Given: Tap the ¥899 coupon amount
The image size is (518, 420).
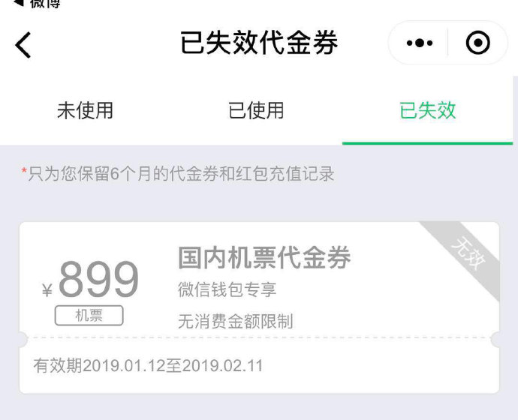Looking at the screenshot, I should pyautogui.click(x=90, y=279).
